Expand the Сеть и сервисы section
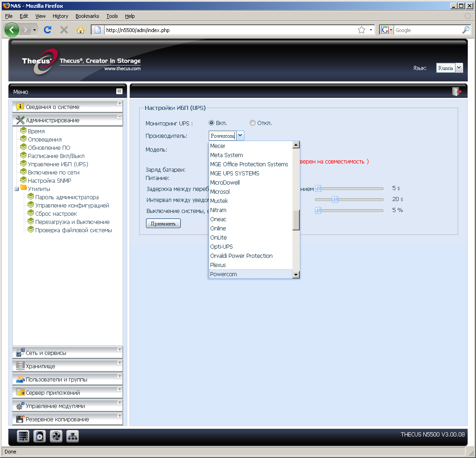This screenshot has width=476, height=458. (119, 349)
